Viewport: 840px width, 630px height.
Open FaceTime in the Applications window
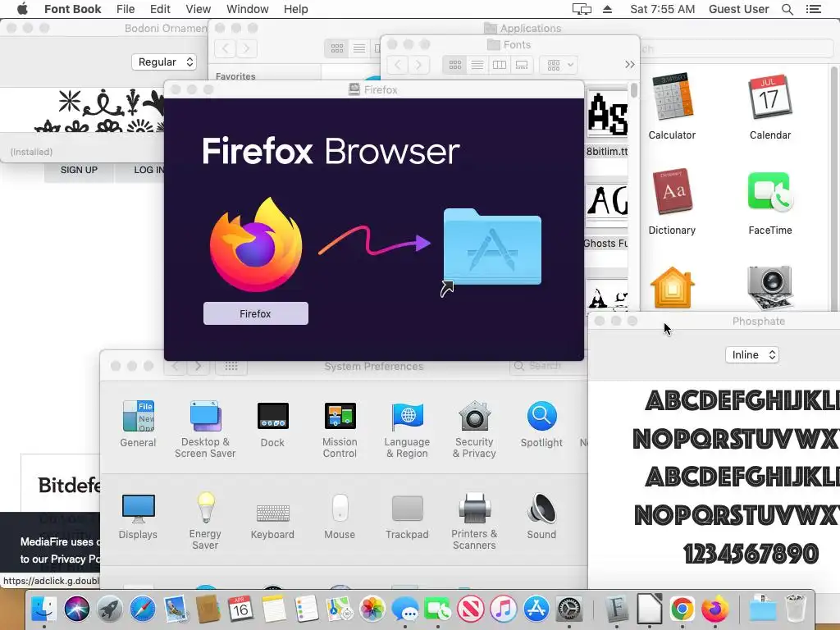(769, 191)
